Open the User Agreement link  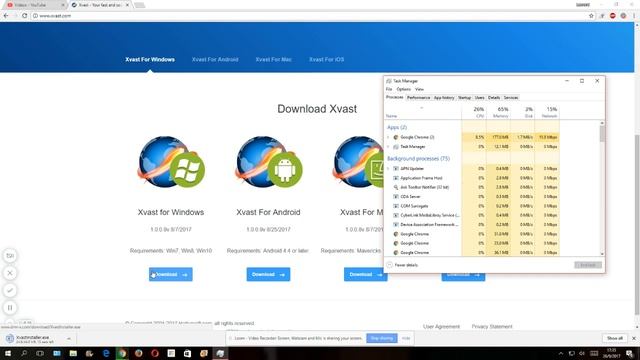point(441,327)
